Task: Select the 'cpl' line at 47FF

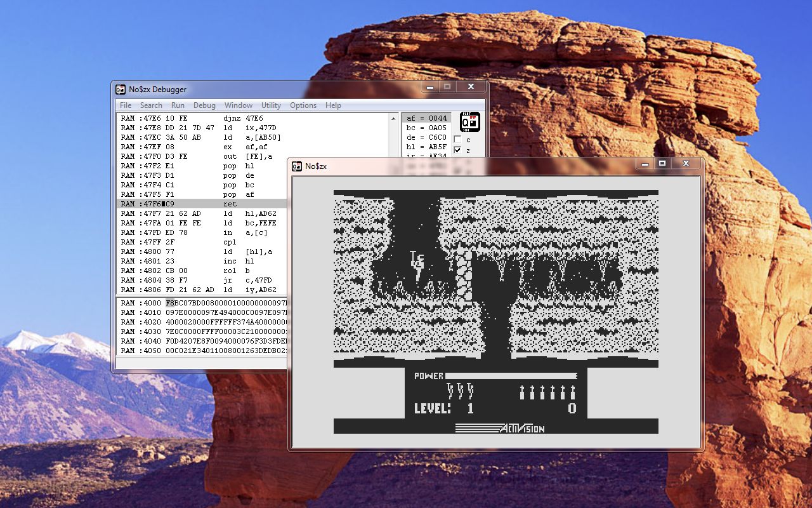Action: click(203, 242)
